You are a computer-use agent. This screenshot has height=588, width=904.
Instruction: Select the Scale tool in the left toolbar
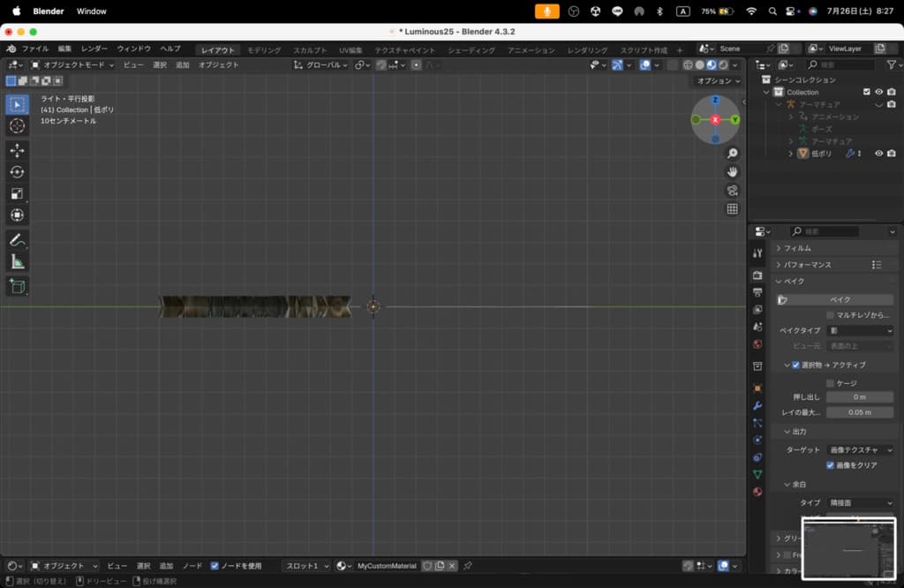point(18,193)
